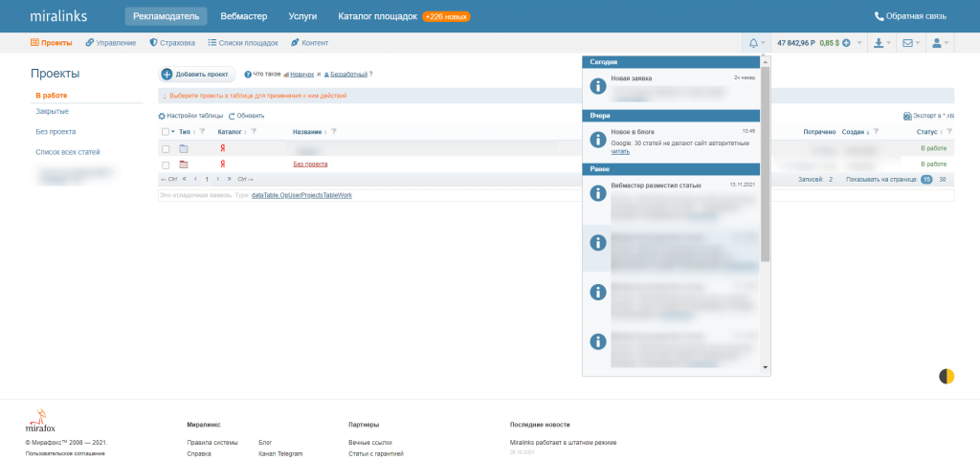
Task: Switch to the Вебмастер tab
Action: tap(244, 16)
